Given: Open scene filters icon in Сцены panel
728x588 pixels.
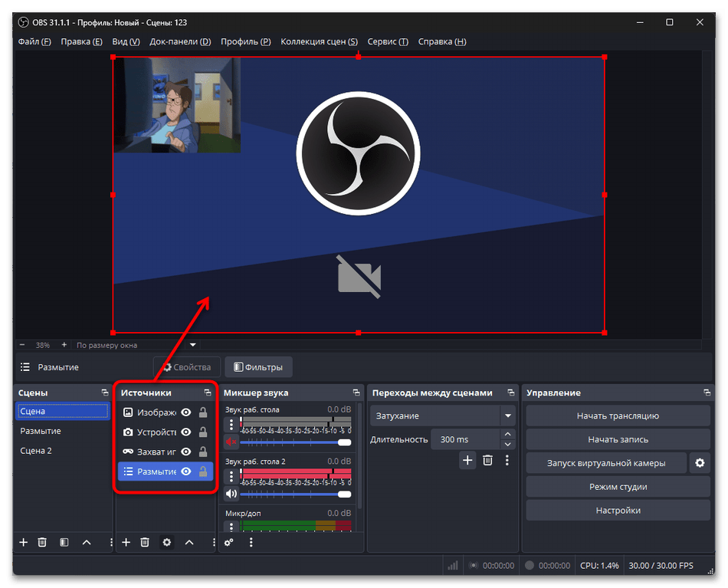Looking at the screenshot, I should tap(64, 542).
